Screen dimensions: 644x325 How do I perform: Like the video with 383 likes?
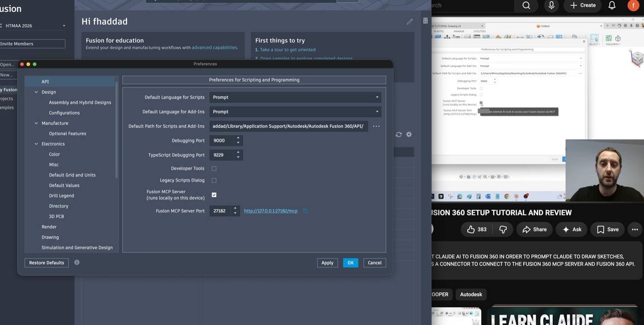(x=477, y=229)
